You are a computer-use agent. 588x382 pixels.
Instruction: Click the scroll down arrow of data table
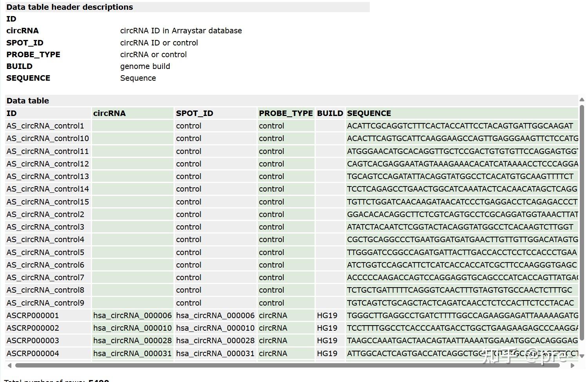pyautogui.click(x=582, y=356)
